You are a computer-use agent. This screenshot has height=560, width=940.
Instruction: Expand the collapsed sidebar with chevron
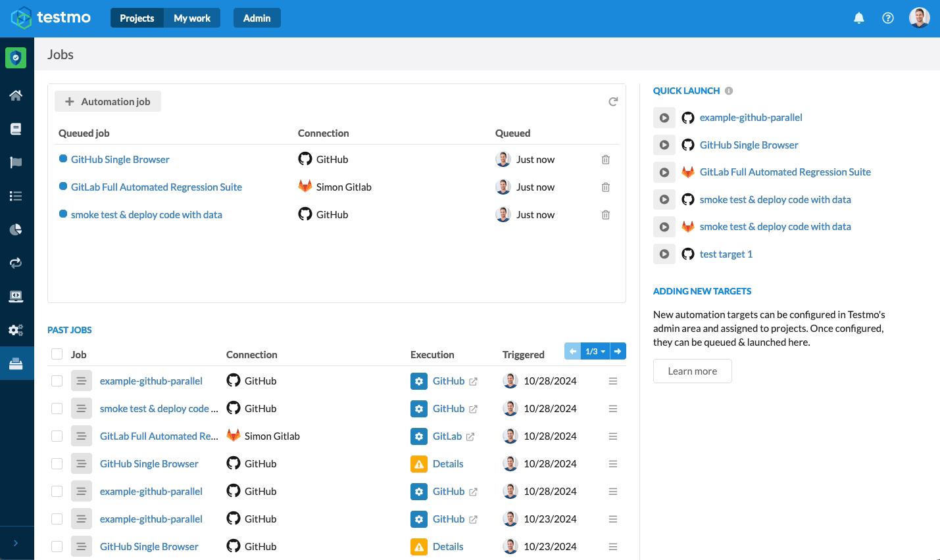coord(16,543)
